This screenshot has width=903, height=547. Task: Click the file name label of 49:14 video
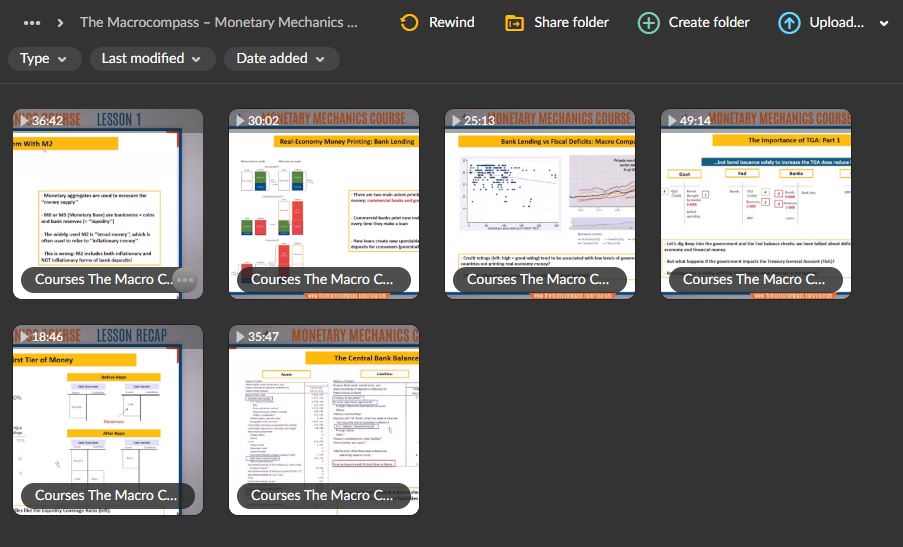[x=754, y=280]
